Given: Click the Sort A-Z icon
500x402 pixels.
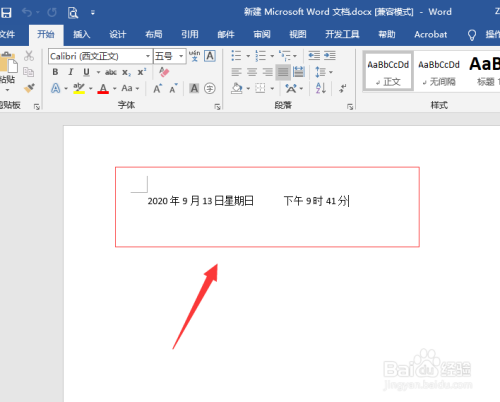Looking at the screenshot, I should click(321, 88).
